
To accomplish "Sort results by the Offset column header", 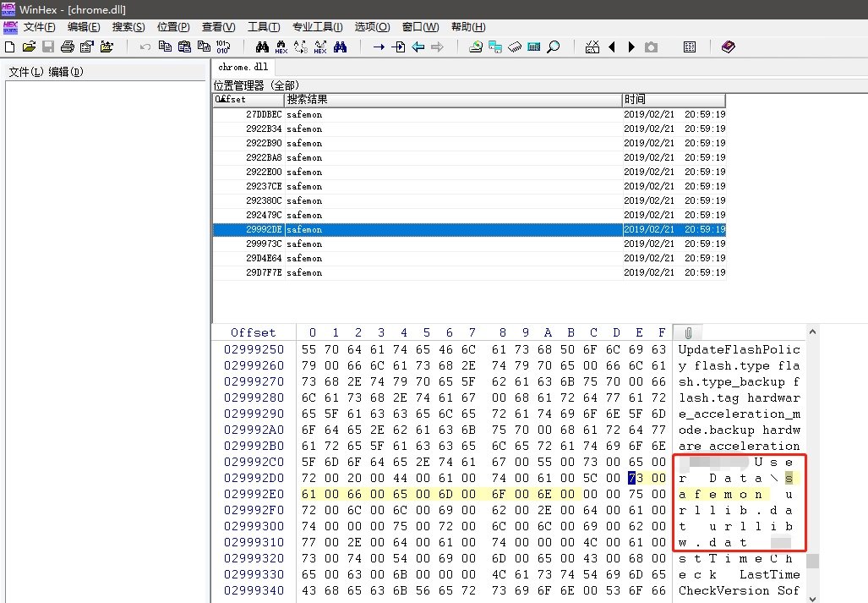I will (248, 100).
